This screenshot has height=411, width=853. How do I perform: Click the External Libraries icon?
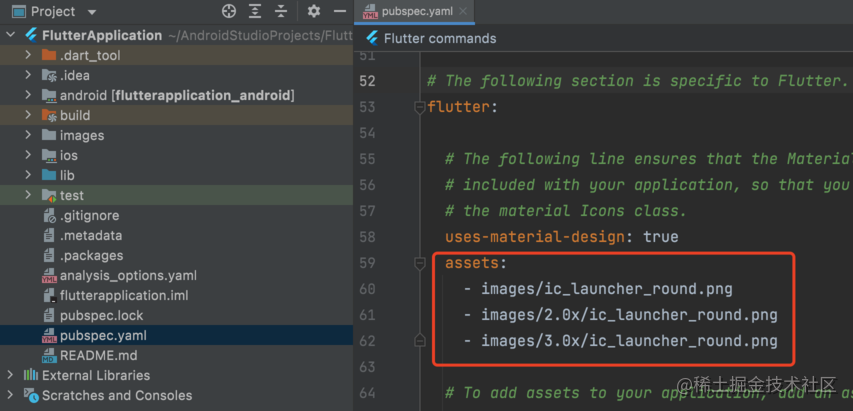point(30,375)
